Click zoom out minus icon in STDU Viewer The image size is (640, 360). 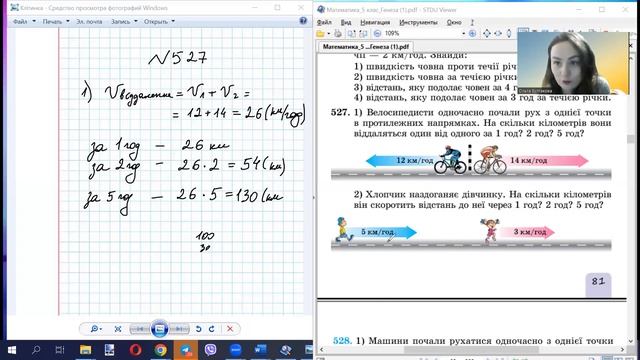377,33
